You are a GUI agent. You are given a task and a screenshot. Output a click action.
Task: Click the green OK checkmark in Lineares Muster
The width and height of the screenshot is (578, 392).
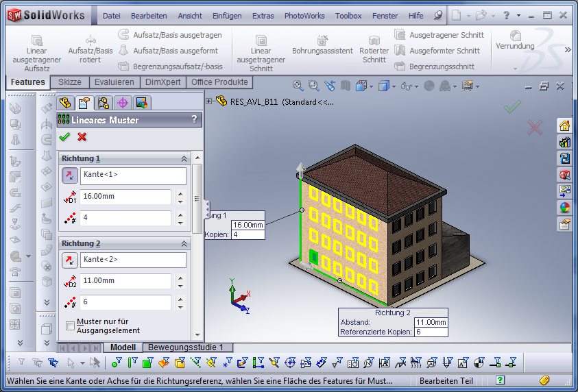pos(64,137)
